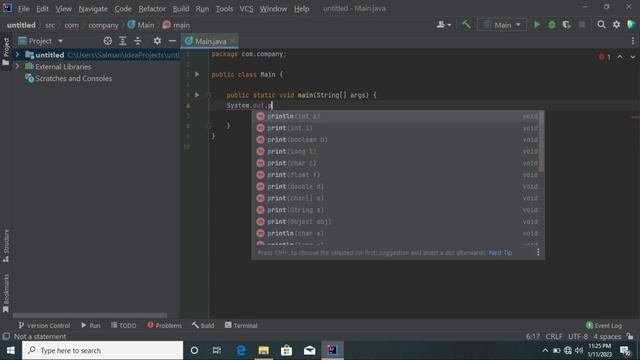The image size is (640, 360).
Task: Go to previous highlighted error arrow
Action: click(620, 57)
